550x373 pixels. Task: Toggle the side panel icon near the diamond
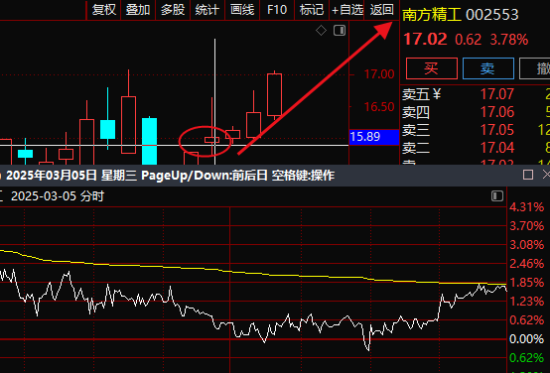click(x=339, y=31)
